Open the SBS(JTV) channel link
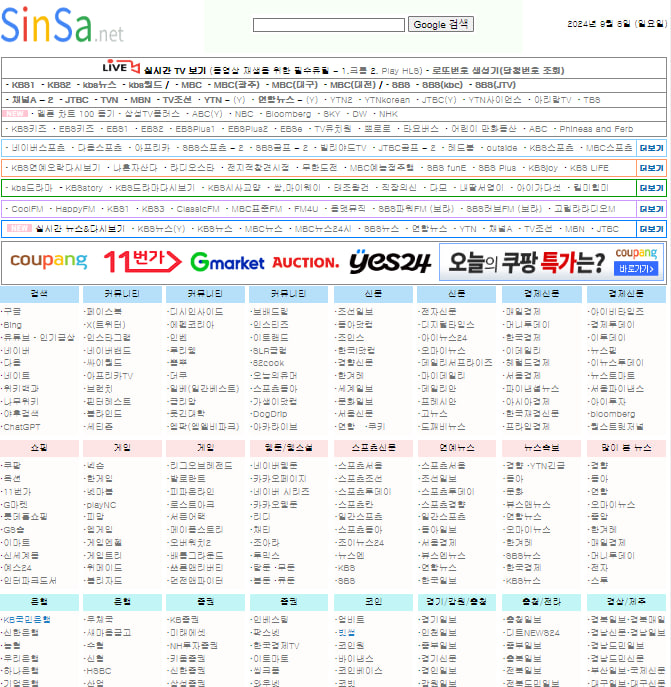Image resolution: width=671 pixels, height=687 pixels. (x=495, y=85)
